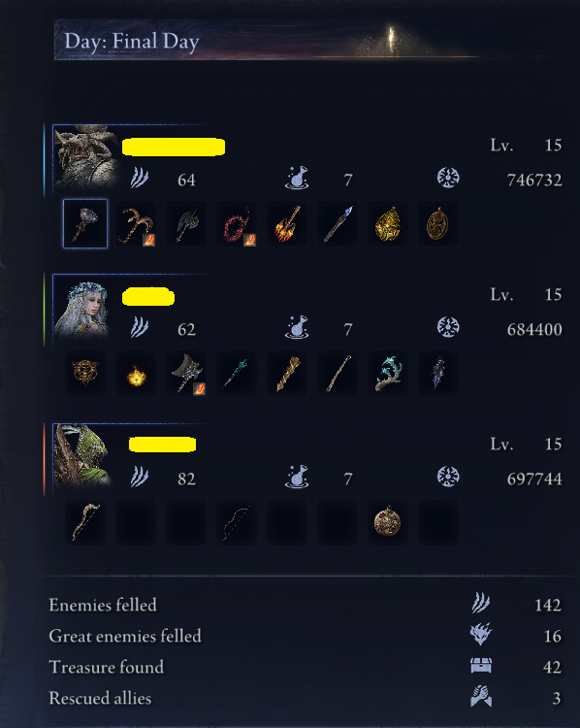Click the golden egg-shaped talisman
Viewport: 580px width, 728px height.
tap(387, 224)
